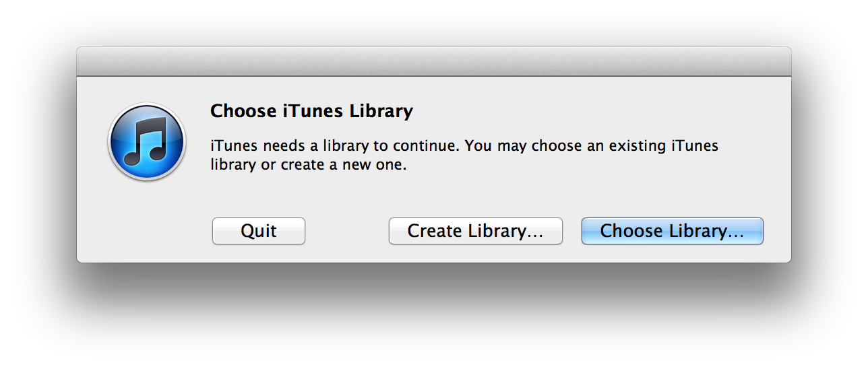This screenshot has width=868, height=369.
Task: Create a new iTunes library
Action: (475, 231)
